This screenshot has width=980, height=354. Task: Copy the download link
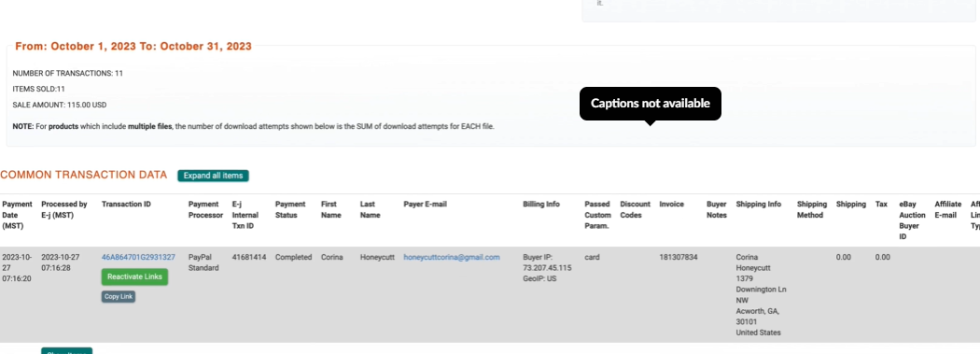(119, 296)
